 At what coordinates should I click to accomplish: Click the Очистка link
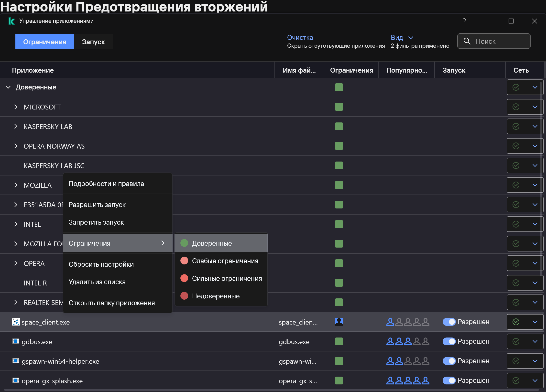click(x=300, y=37)
